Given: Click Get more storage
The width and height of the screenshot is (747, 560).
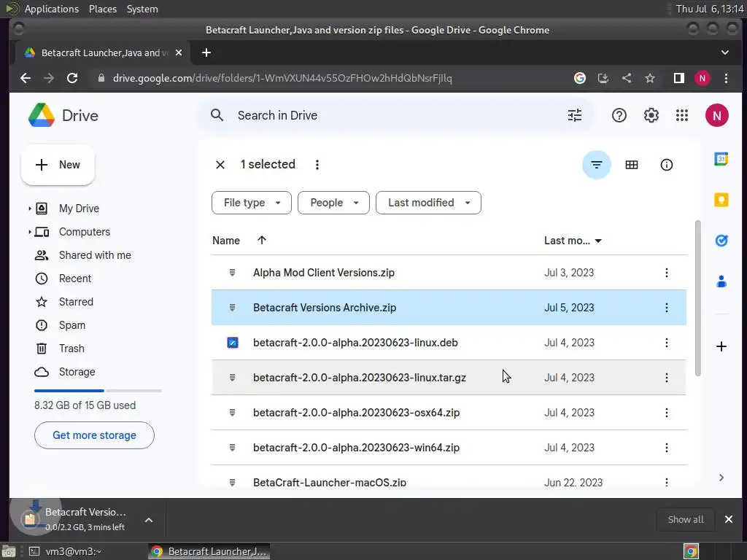Looking at the screenshot, I should 94,435.
